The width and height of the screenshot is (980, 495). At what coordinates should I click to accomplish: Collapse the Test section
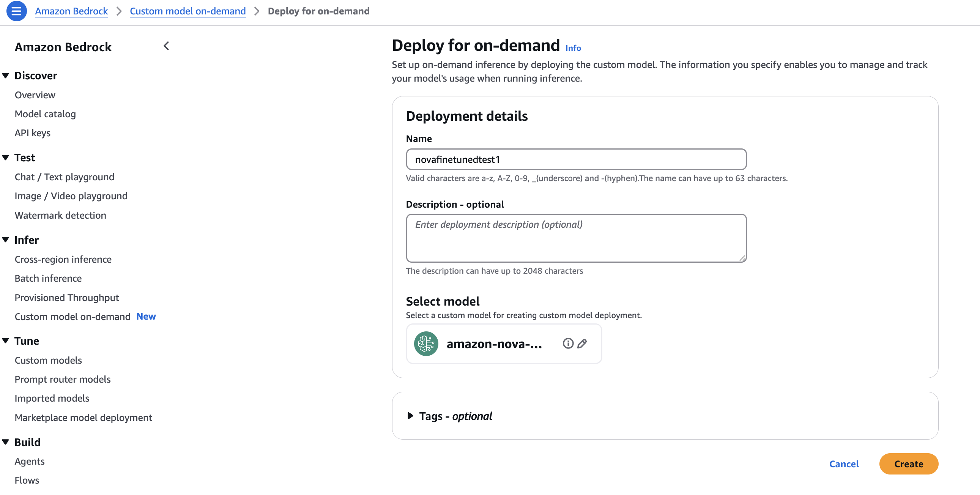pos(6,158)
